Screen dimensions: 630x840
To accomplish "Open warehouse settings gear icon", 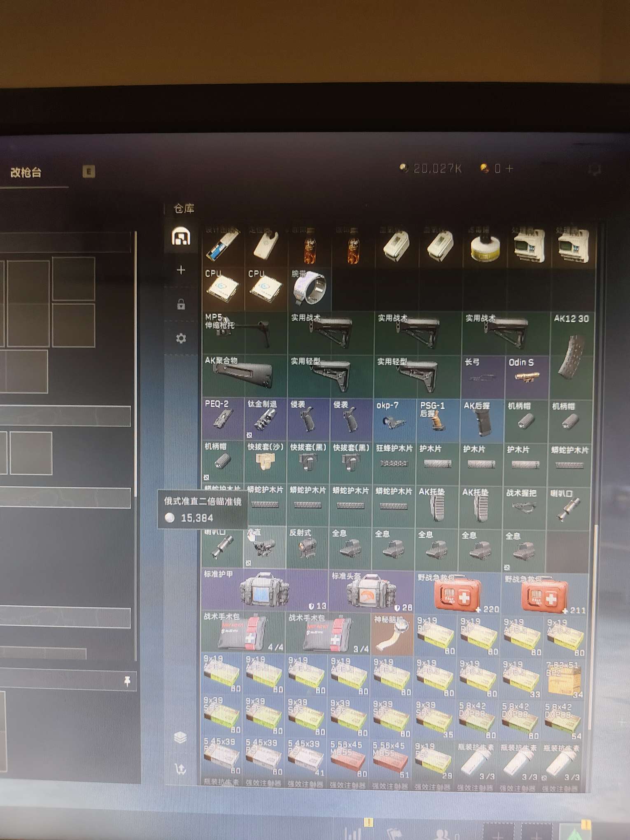I will tap(181, 338).
